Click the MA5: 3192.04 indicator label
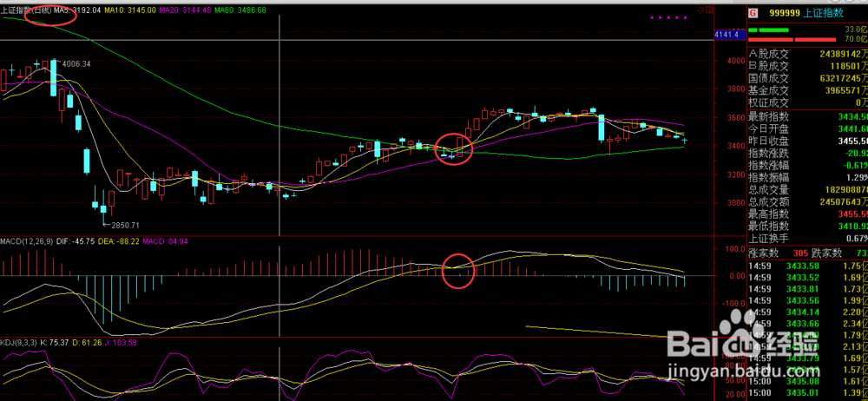Image resolution: width=868 pixels, height=401 pixels. tap(77, 10)
